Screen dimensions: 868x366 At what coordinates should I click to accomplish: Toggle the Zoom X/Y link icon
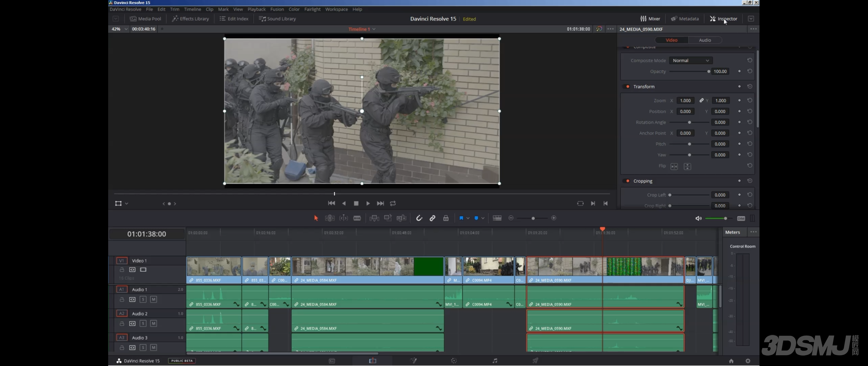(x=701, y=100)
